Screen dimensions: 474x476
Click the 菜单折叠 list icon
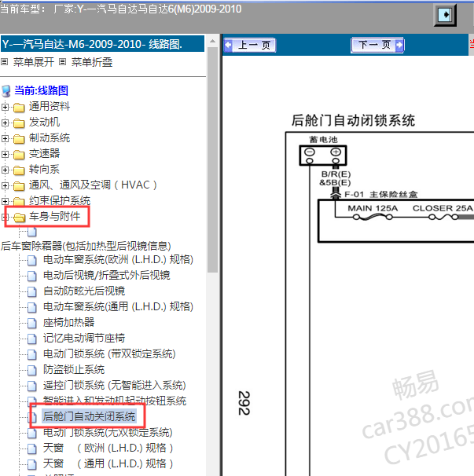(x=62, y=62)
